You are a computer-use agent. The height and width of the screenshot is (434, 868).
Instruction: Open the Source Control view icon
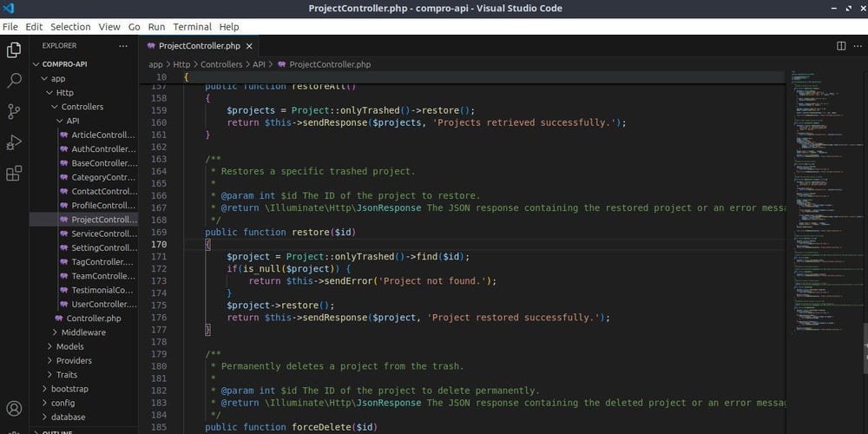click(x=14, y=111)
